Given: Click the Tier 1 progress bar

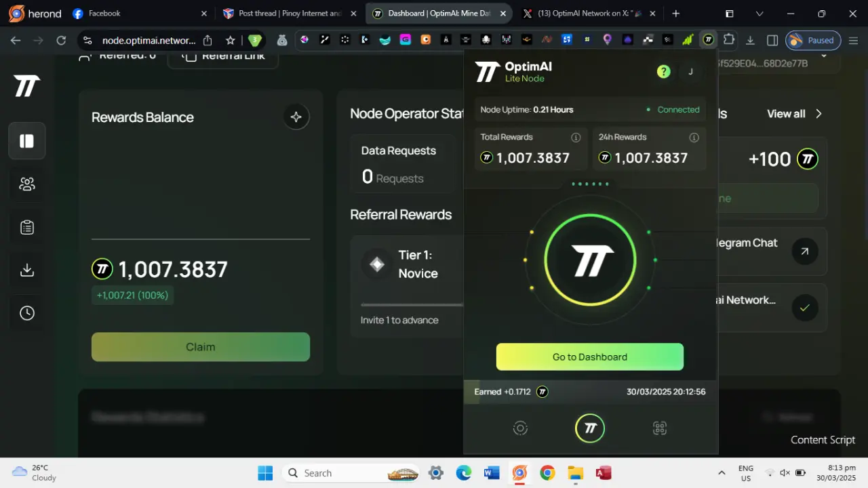Looking at the screenshot, I should pos(412,305).
